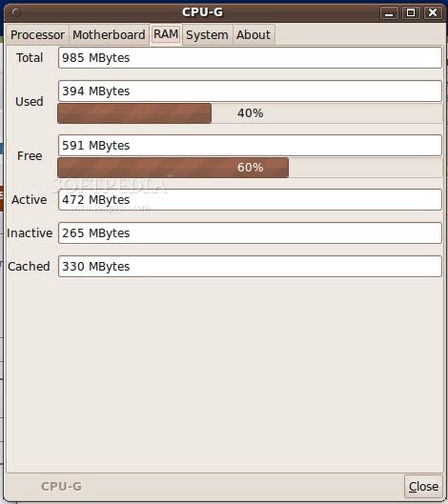The image size is (448, 504).
Task: Click the window menu circle icon in title bar
Action: click(x=16, y=12)
